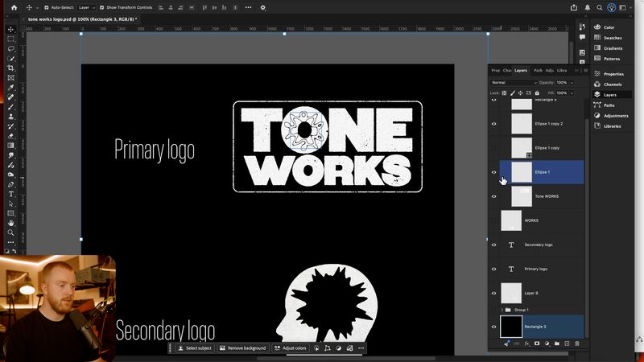Select the Hand tool

(x=11, y=223)
